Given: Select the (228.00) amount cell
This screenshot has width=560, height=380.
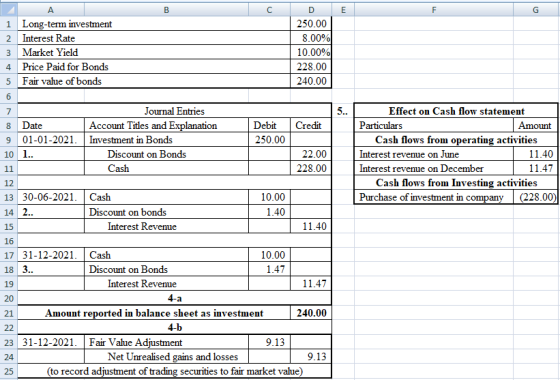Looking at the screenshot, I should [x=535, y=197].
